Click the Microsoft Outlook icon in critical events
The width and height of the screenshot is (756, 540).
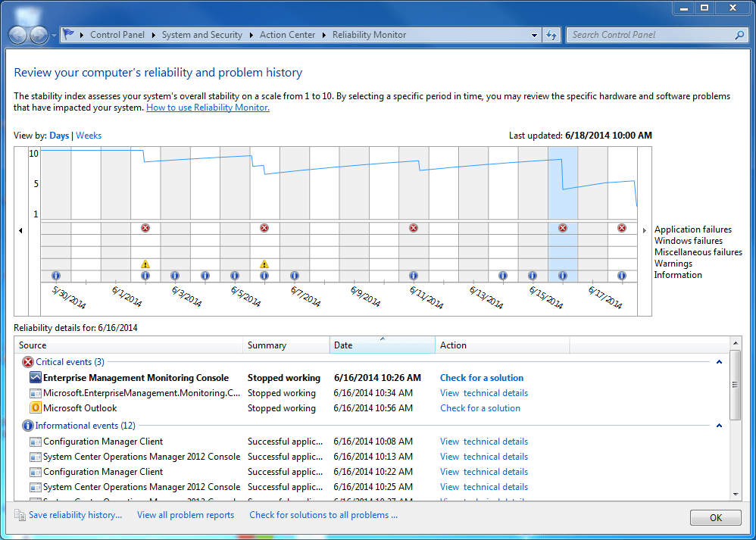click(36, 408)
